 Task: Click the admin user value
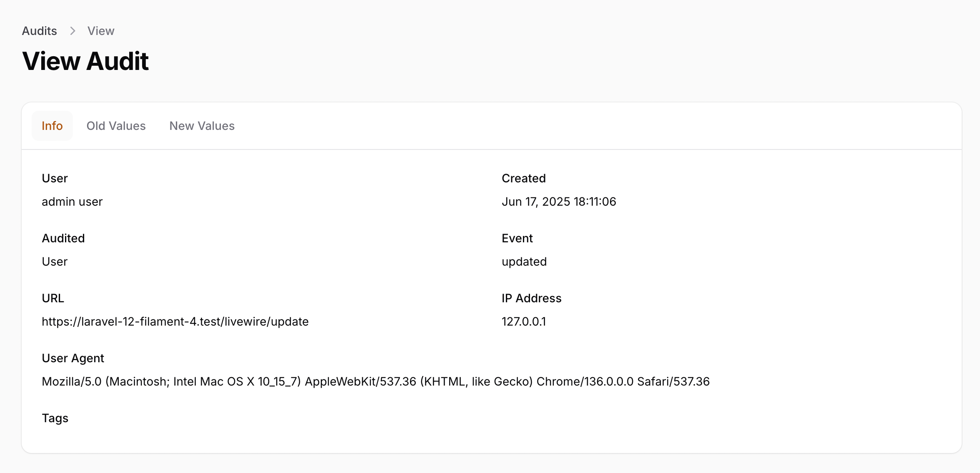pos(72,202)
